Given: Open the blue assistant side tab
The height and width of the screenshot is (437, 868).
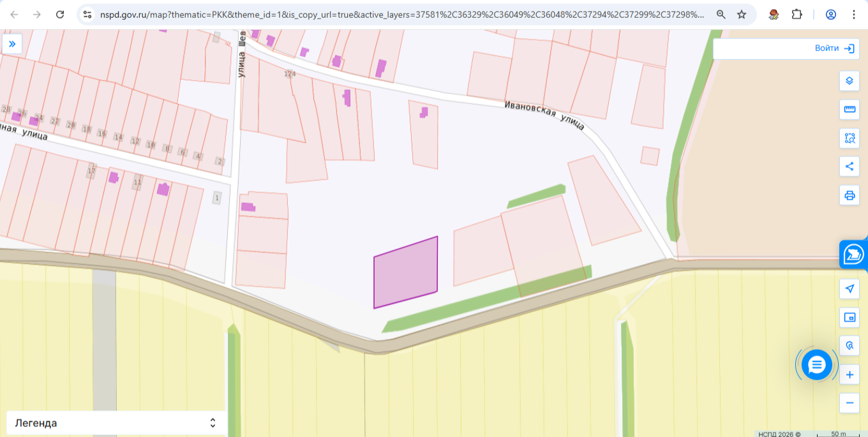Looking at the screenshot, I should 853,255.
